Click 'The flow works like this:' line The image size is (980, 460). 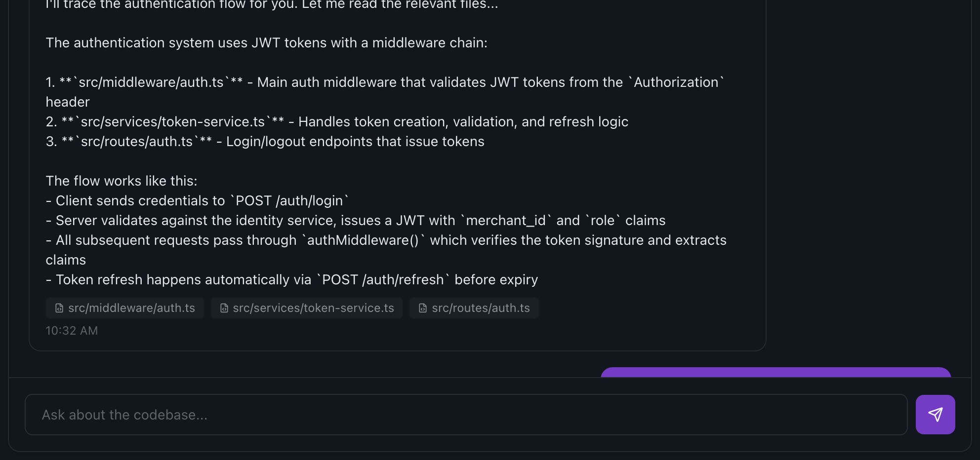(122, 181)
